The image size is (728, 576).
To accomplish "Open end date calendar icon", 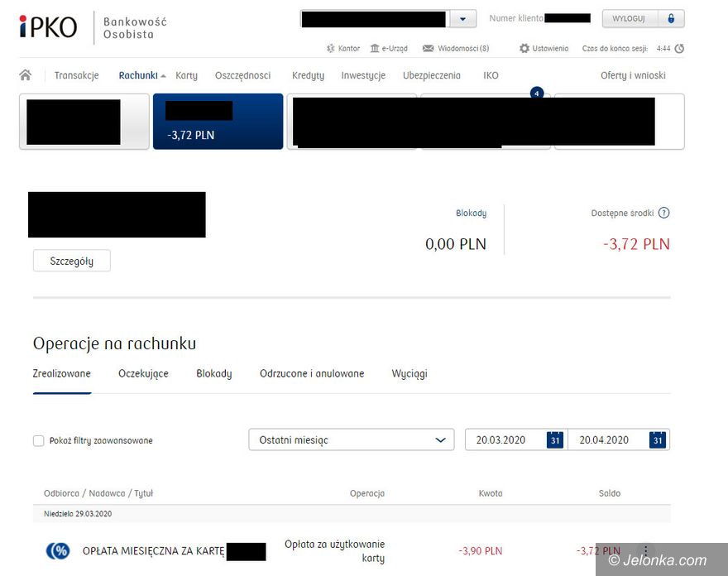I will (658, 440).
